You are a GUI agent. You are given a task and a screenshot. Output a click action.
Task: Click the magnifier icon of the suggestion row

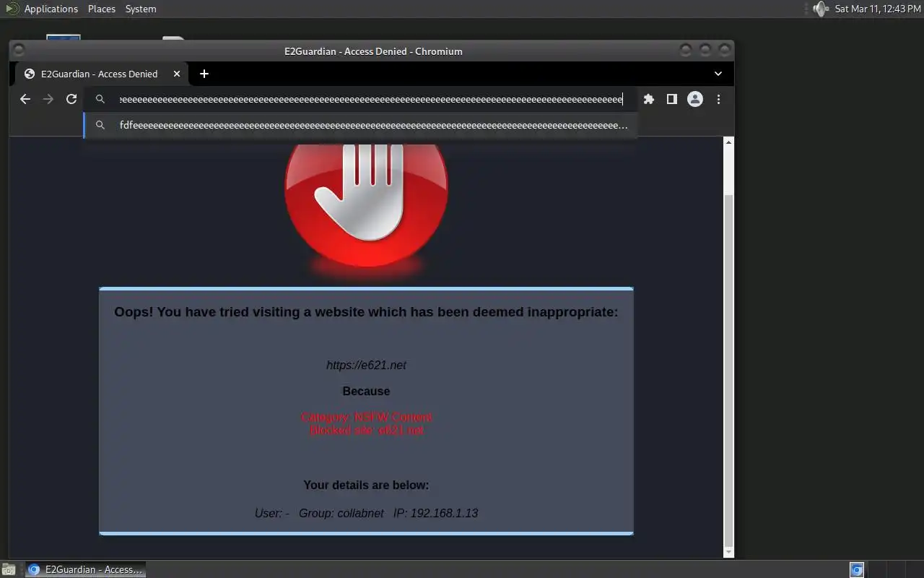pos(100,125)
